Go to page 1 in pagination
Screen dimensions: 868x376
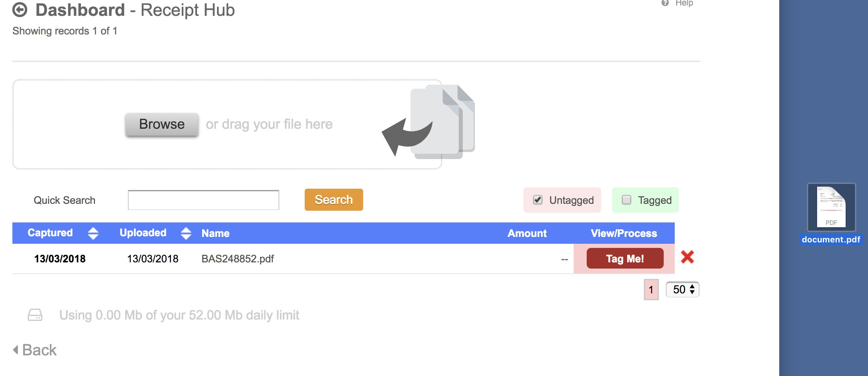click(651, 290)
